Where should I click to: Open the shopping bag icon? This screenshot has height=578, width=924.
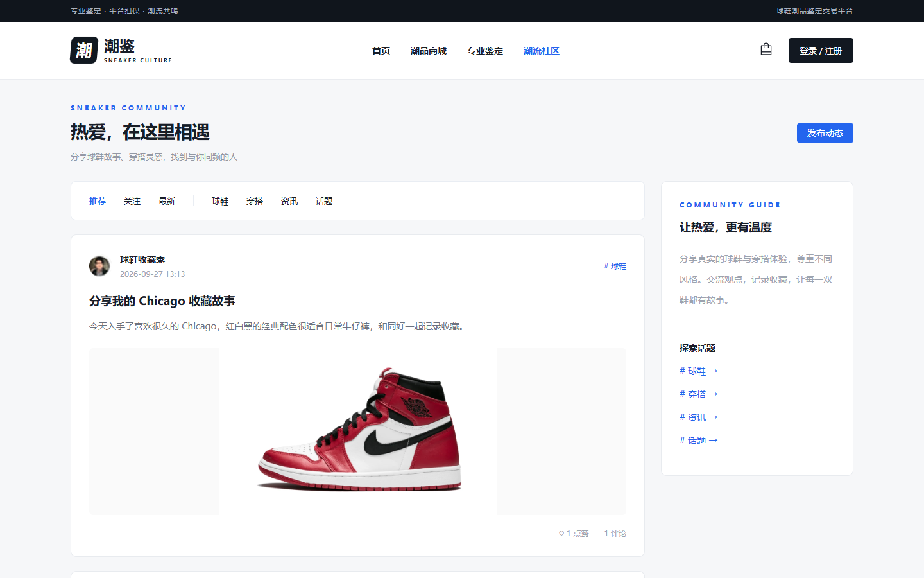(766, 49)
